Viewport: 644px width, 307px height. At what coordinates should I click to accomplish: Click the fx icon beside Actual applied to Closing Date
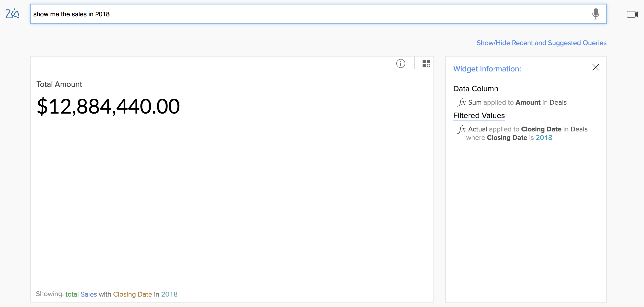(x=462, y=129)
